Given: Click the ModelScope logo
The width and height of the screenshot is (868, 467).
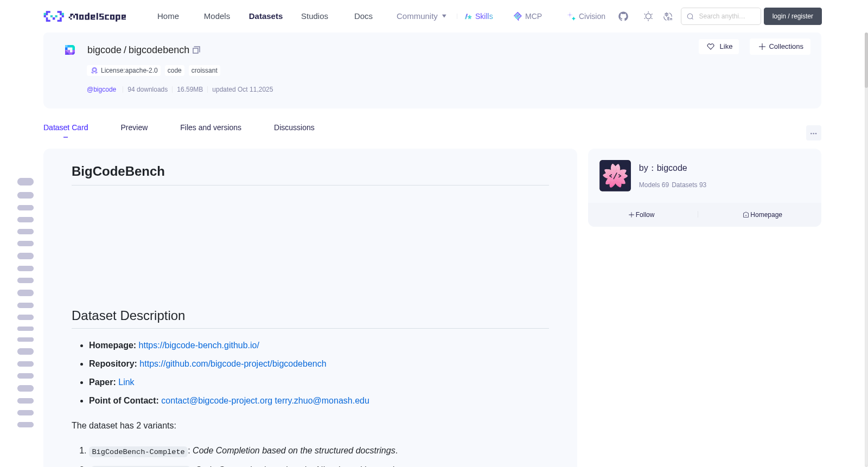Looking at the screenshot, I should (x=85, y=16).
